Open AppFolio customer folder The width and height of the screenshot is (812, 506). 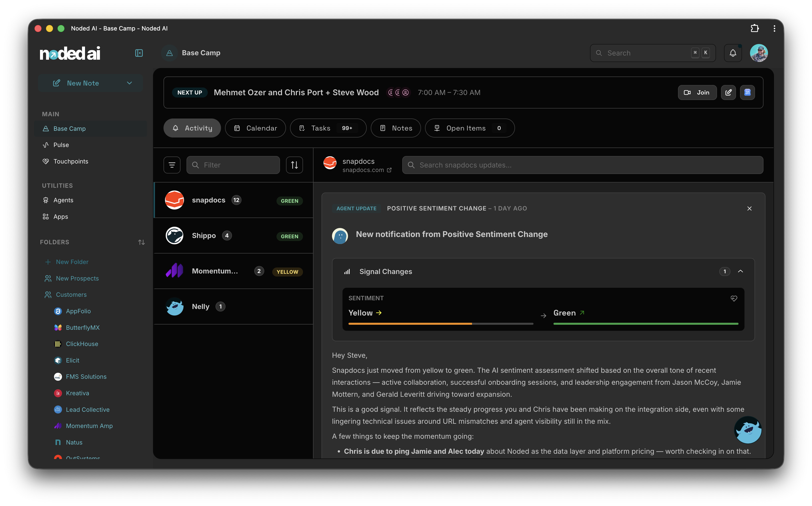point(72,311)
